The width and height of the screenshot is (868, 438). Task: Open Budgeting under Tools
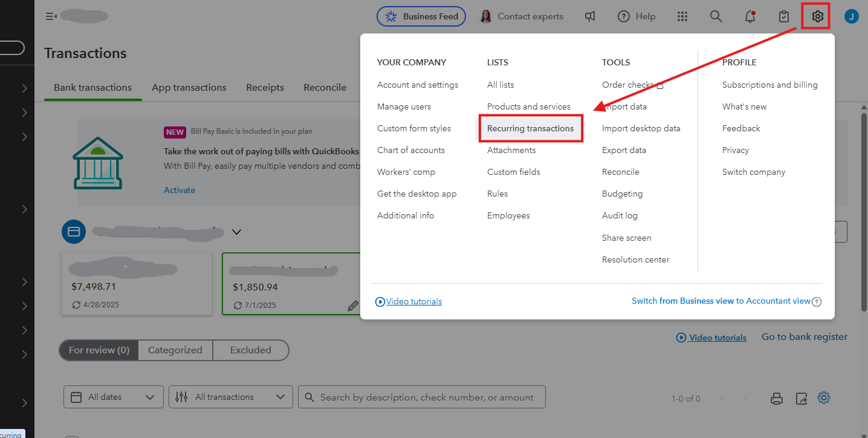tap(623, 194)
